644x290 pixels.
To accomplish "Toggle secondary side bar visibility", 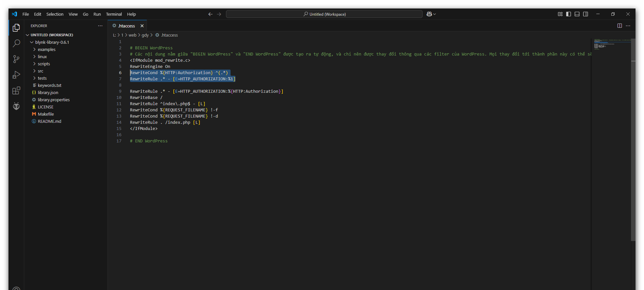I will (586, 14).
